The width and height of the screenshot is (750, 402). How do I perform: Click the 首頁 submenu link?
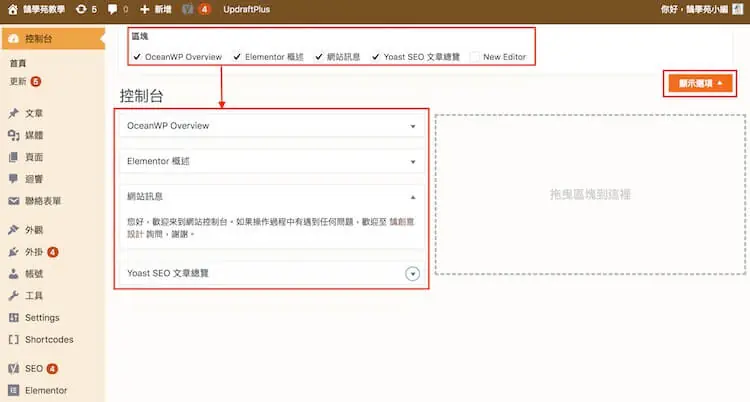tap(18, 63)
